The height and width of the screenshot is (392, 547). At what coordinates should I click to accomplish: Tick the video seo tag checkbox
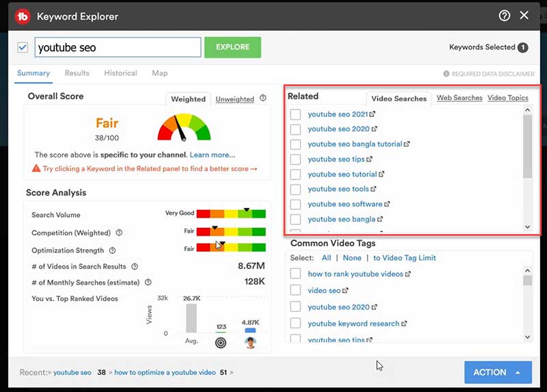pyautogui.click(x=295, y=291)
